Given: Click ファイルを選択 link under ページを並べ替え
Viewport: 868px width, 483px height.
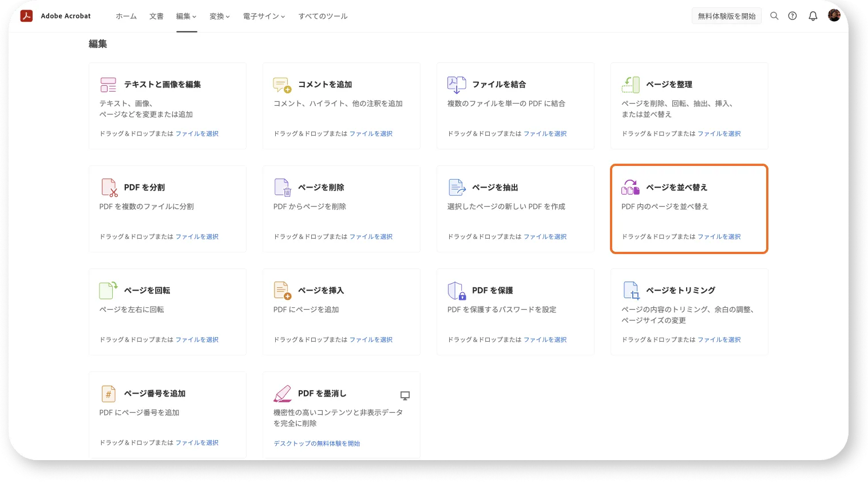Looking at the screenshot, I should [719, 237].
